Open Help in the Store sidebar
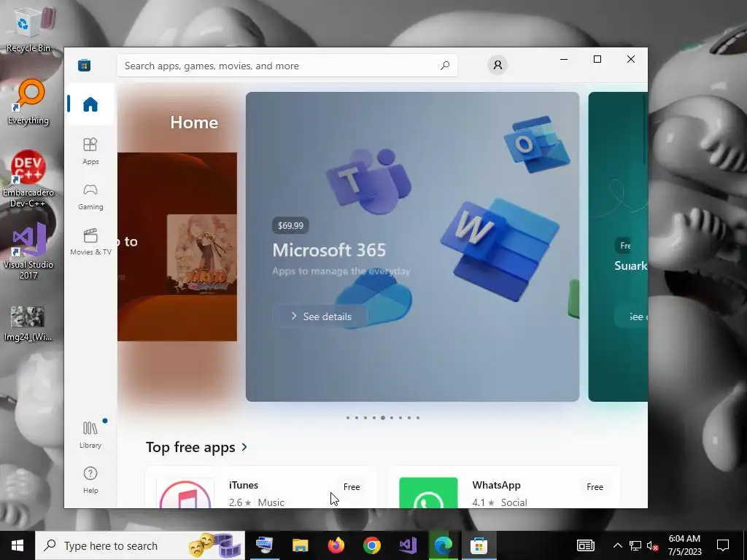The width and height of the screenshot is (747, 560). pyautogui.click(x=90, y=480)
